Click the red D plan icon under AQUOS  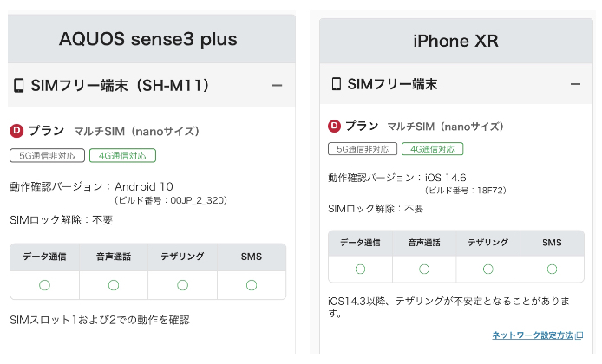(x=16, y=132)
